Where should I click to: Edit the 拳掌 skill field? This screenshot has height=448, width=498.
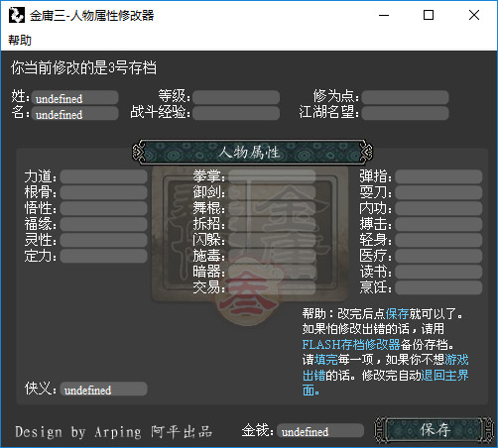click(x=272, y=176)
